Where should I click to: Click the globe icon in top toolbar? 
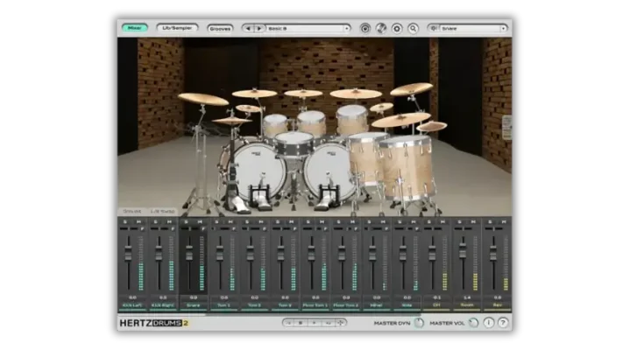[381, 28]
